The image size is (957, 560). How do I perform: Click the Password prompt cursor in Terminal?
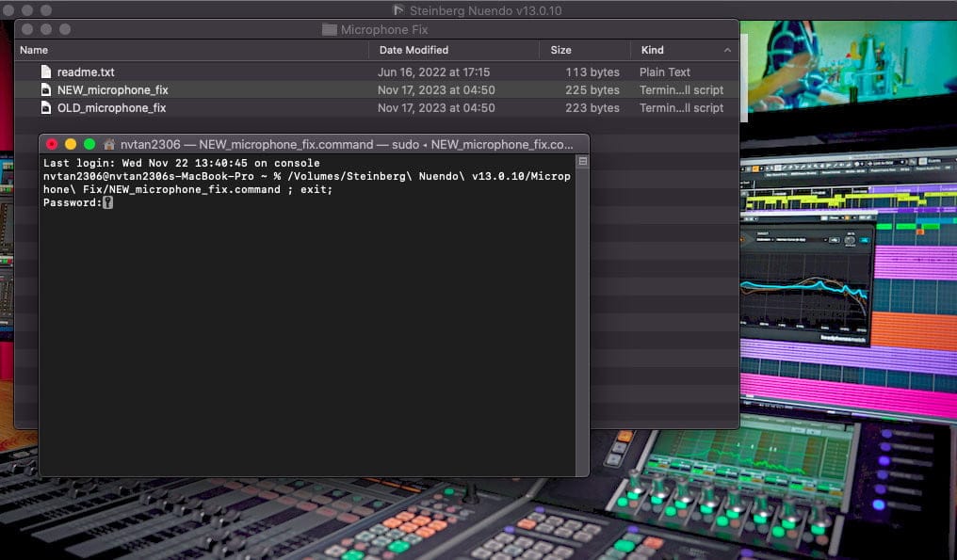click(108, 202)
